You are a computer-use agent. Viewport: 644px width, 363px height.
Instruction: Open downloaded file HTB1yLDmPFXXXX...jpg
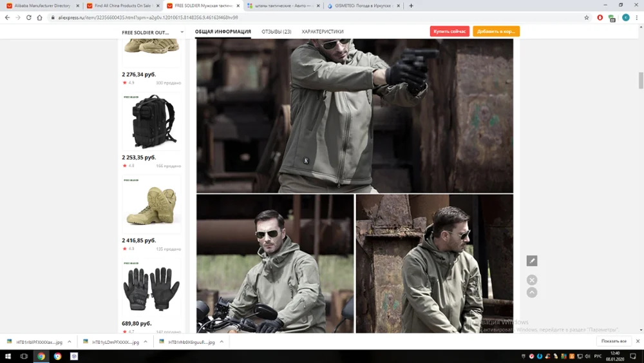point(111,342)
